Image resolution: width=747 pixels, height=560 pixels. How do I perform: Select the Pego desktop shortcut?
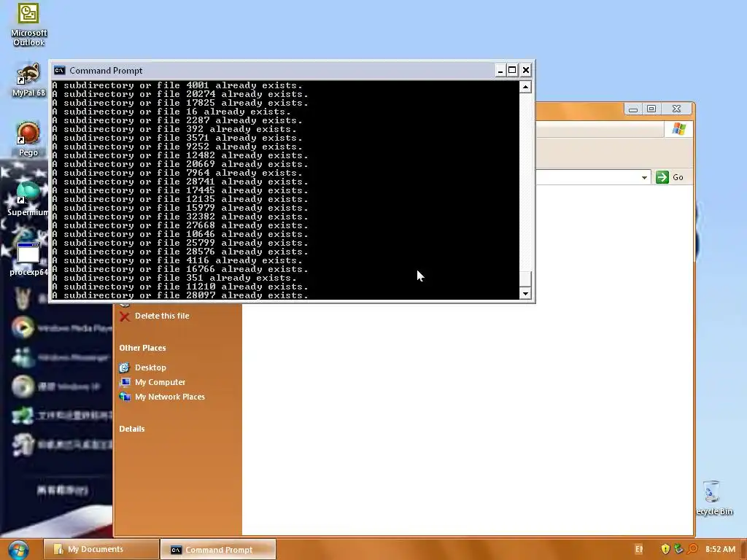click(28, 139)
